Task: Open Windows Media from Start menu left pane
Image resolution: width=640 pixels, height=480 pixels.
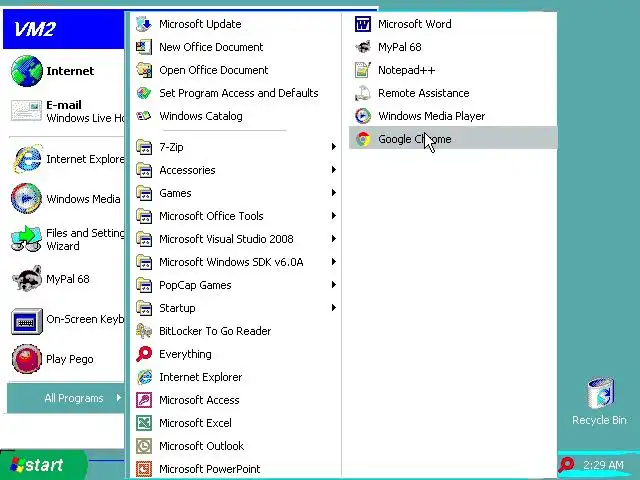Action: point(65,199)
